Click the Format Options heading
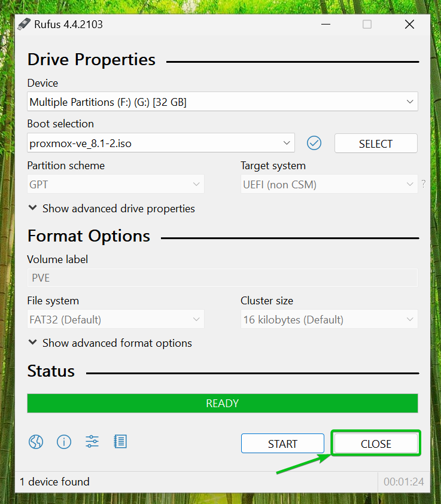Screen dimensions: 441x504 pos(89,236)
